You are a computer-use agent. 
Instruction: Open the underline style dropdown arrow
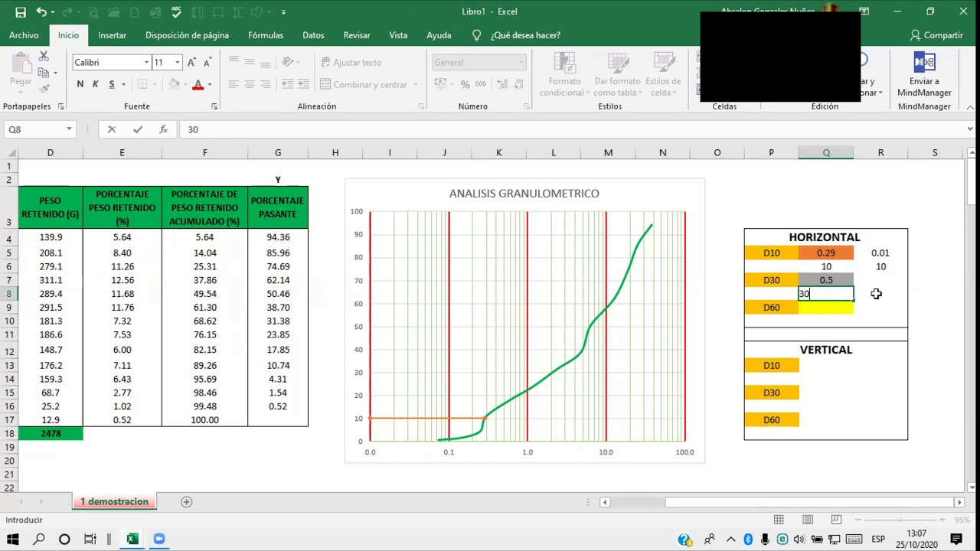click(x=123, y=84)
